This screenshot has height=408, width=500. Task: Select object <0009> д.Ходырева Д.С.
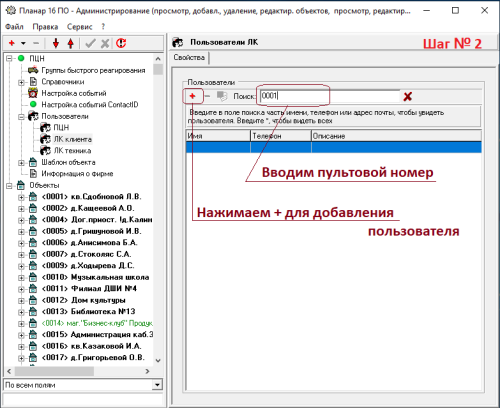88,266
